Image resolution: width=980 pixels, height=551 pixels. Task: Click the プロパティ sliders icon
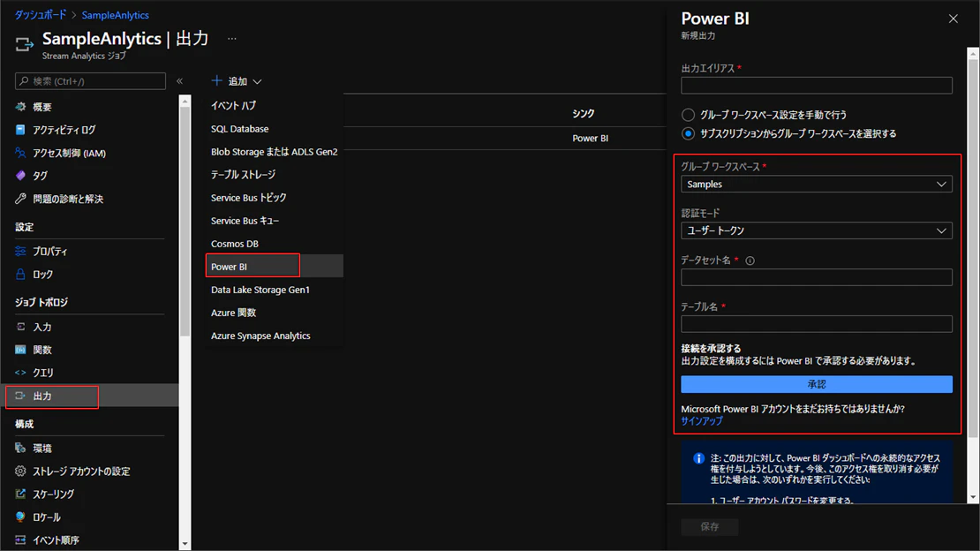[20, 252]
